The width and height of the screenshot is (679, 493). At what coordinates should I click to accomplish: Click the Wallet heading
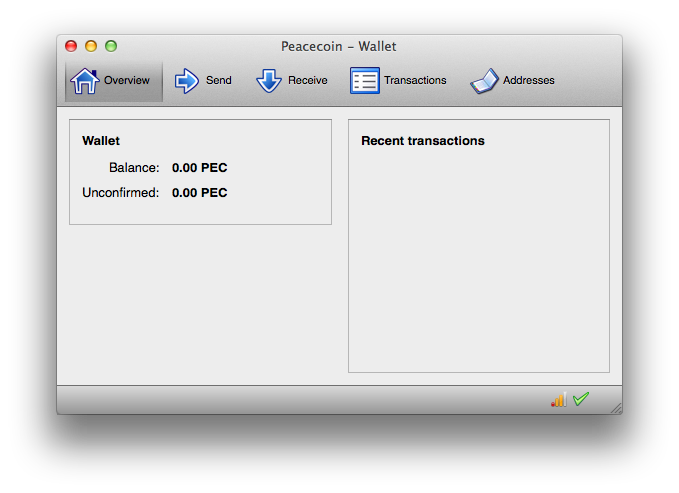101,141
